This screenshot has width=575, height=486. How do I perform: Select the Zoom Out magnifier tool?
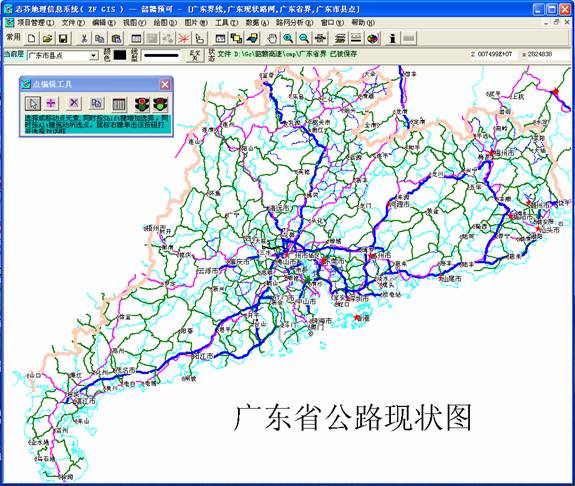coord(304,38)
